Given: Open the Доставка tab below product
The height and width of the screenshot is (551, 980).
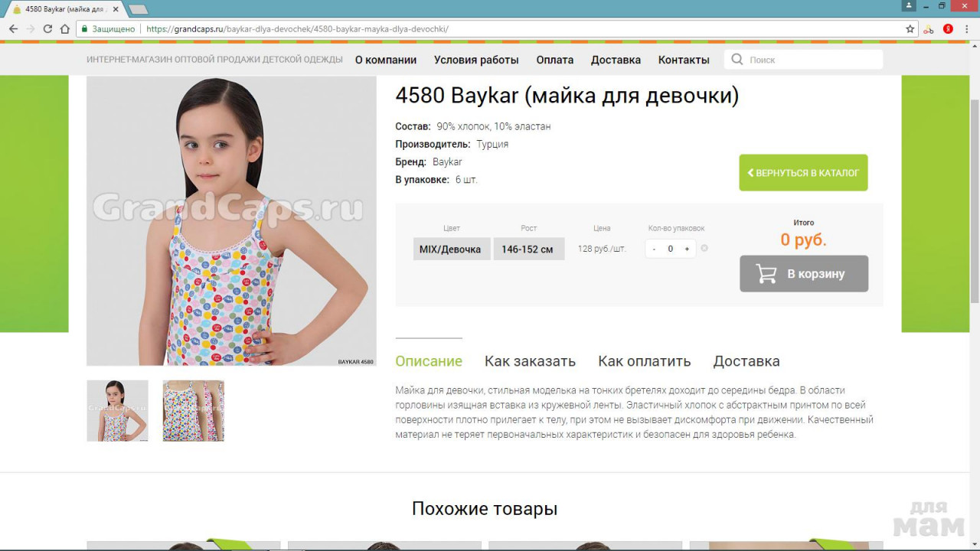Looking at the screenshot, I should [x=746, y=361].
